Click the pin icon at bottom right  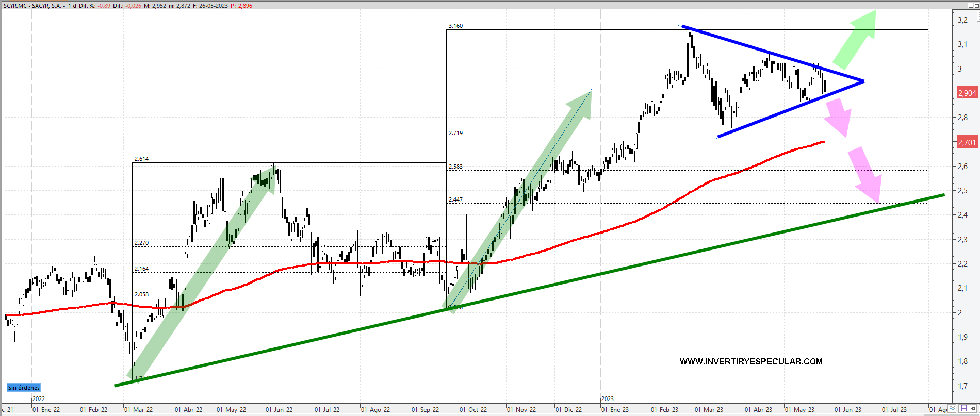(x=974, y=408)
